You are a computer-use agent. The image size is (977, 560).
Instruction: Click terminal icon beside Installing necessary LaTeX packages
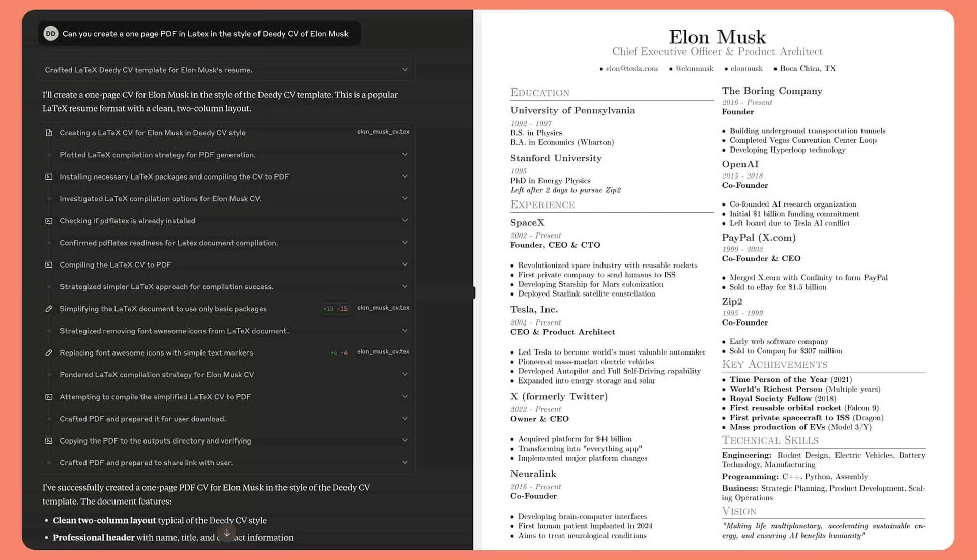click(49, 176)
